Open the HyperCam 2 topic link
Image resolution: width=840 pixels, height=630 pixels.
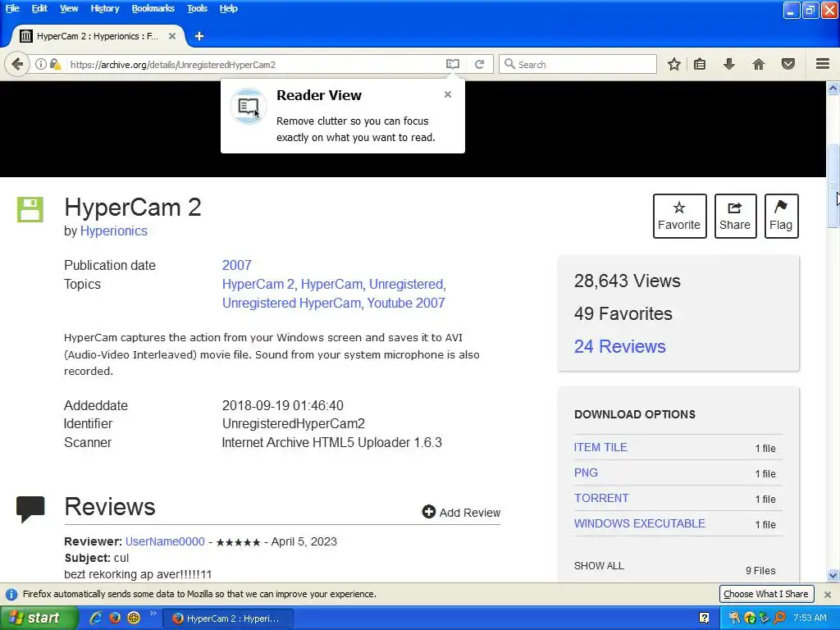[x=258, y=284]
